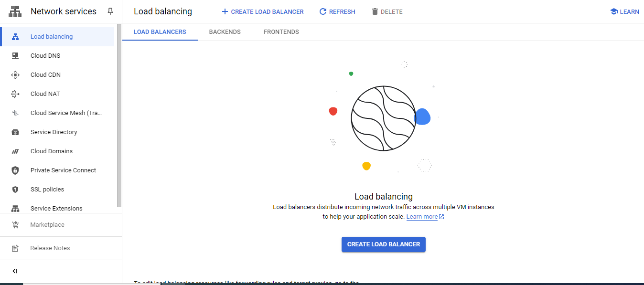The width and height of the screenshot is (644, 285).
Task: View the Release Notes page
Action: pos(50,248)
